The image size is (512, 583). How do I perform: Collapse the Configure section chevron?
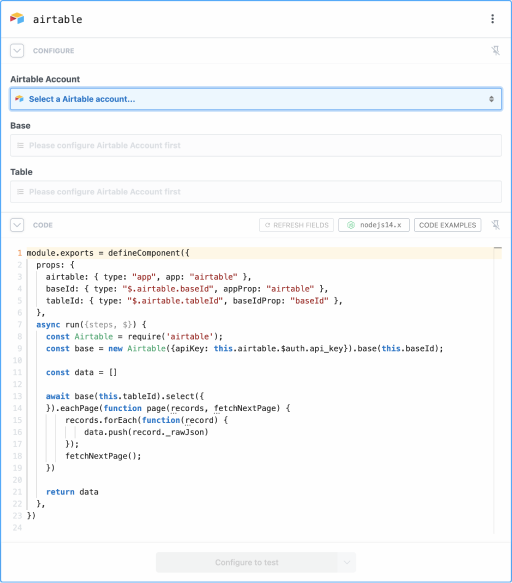click(x=17, y=51)
